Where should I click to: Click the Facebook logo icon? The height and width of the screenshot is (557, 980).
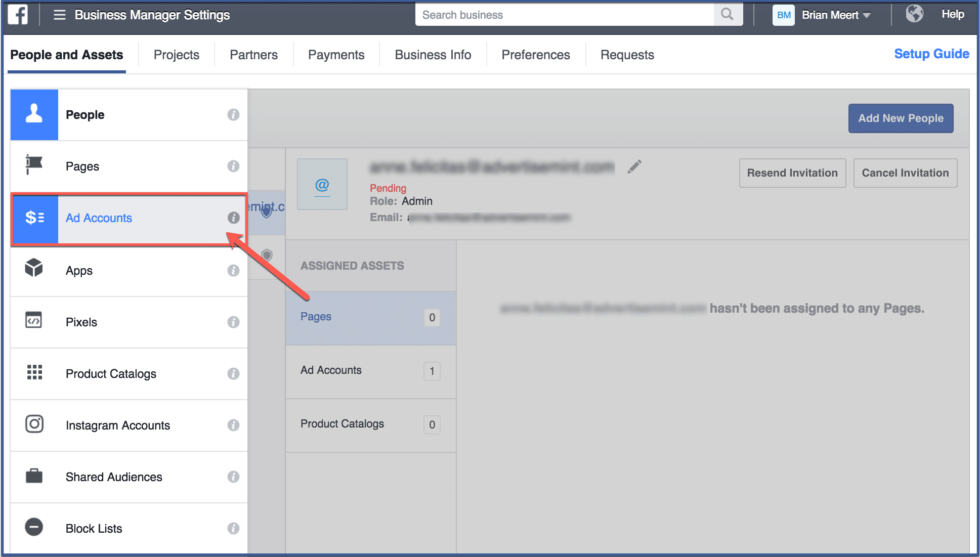pyautogui.click(x=18, y=15)
